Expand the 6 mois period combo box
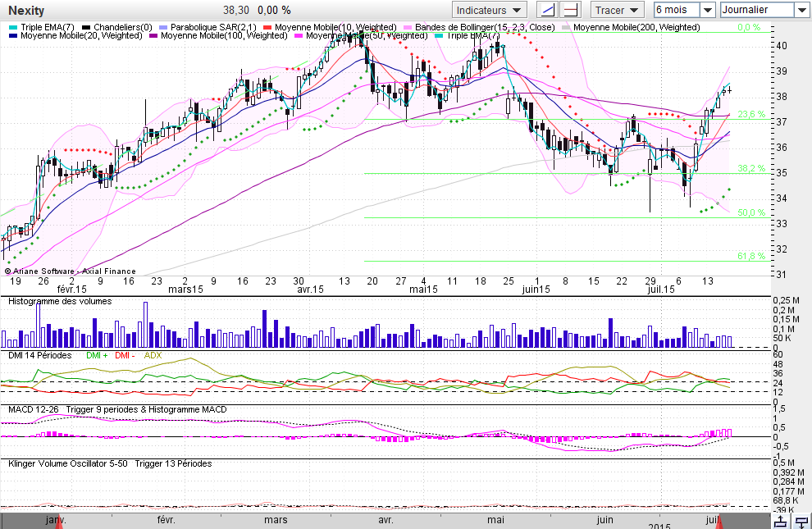The height and width of the screenshot is (529, 812). (684, 10)
